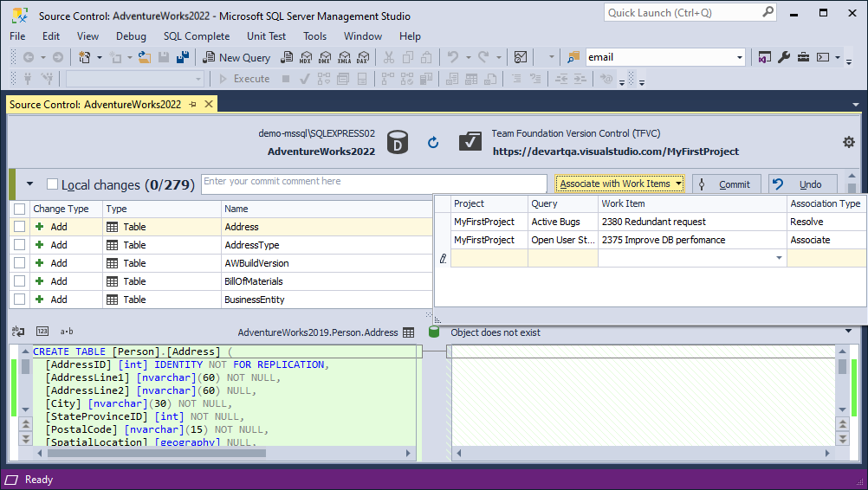Screen dimensions: 868x490
Task: Expand the dropdown arrow after Object does not exist
Action: pyautogui.click(x=848, y=332)
